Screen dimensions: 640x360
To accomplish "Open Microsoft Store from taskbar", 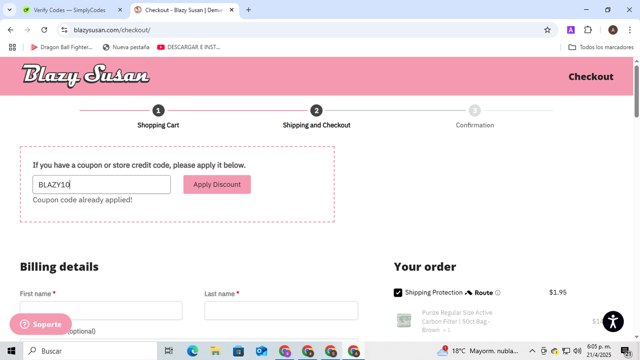I will (x=238, y=351).
